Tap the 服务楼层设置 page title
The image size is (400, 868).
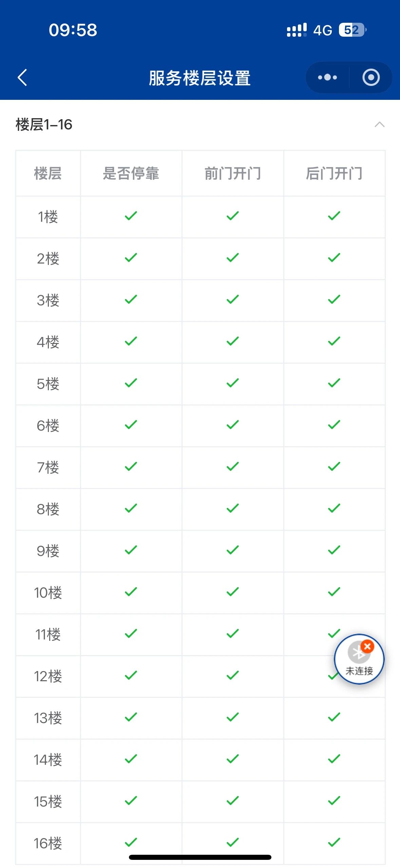point(199,78)
